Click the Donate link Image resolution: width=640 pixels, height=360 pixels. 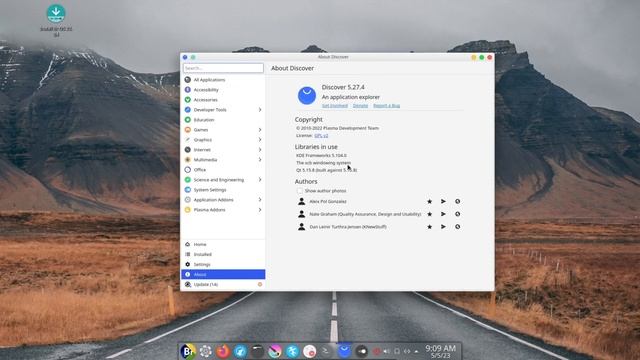click(x=360, y=106)
